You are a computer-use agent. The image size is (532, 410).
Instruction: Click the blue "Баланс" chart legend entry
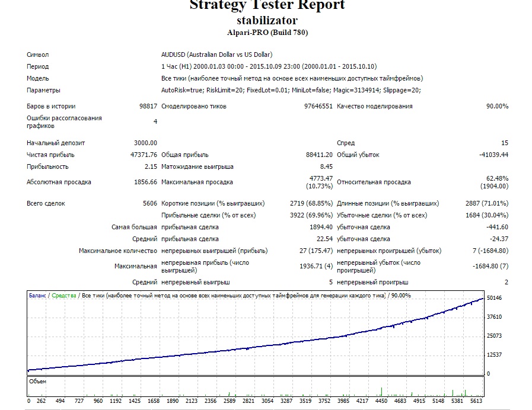coord(37,296)
